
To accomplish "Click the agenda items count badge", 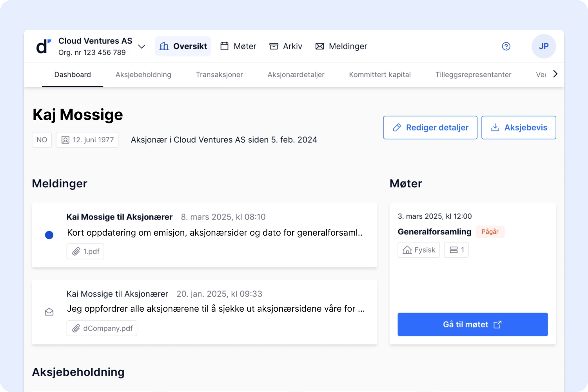I will point(456,250).
